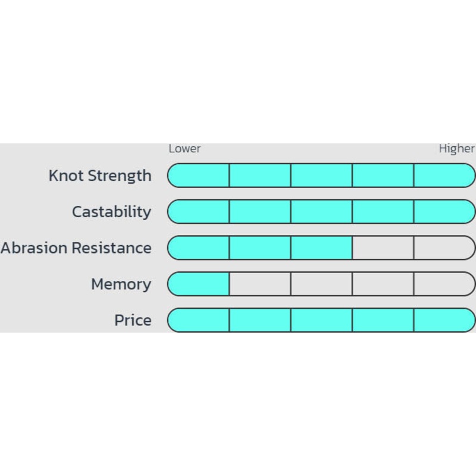Click the Knot Strength label
Viewport: 476px width, 476px height.
coord(100,176)
